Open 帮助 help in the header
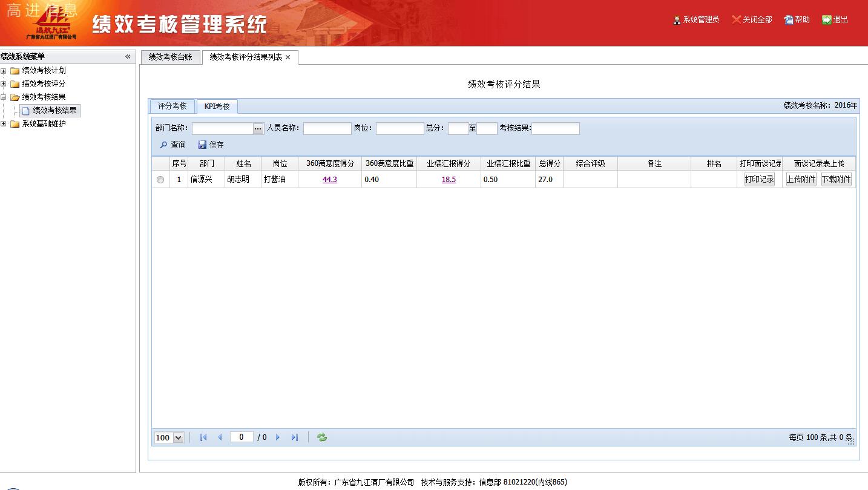This screenshot has width=868, height=490. coord(797,20)
